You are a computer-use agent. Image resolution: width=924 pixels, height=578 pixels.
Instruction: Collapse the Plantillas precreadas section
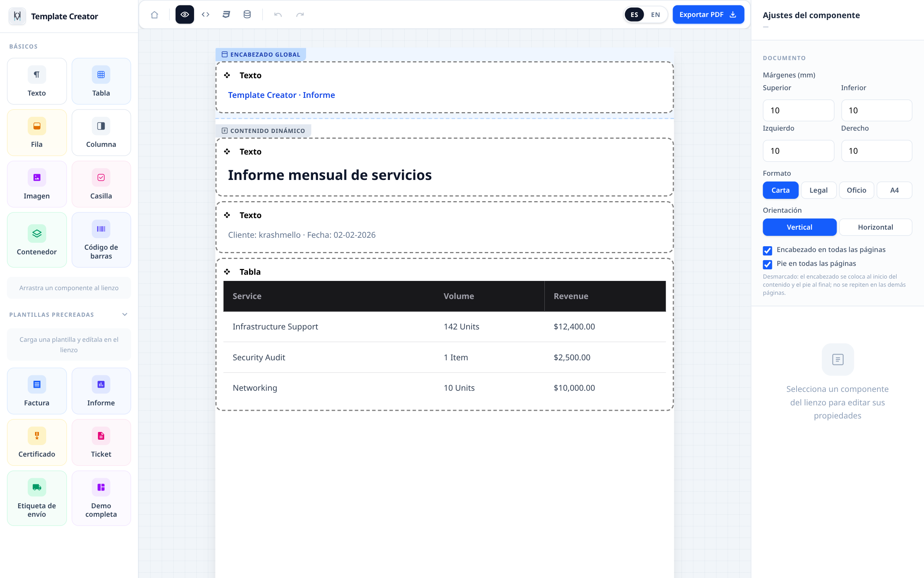(125, 314)
